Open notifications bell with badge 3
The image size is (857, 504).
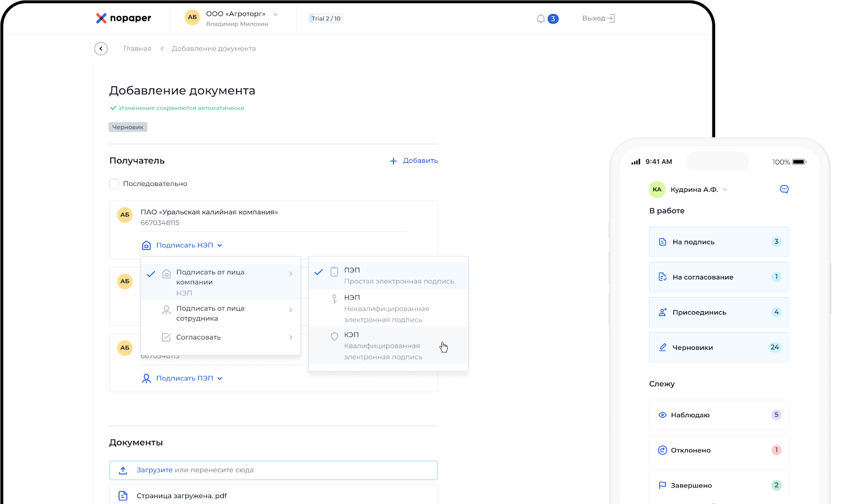tap(547, 19)
